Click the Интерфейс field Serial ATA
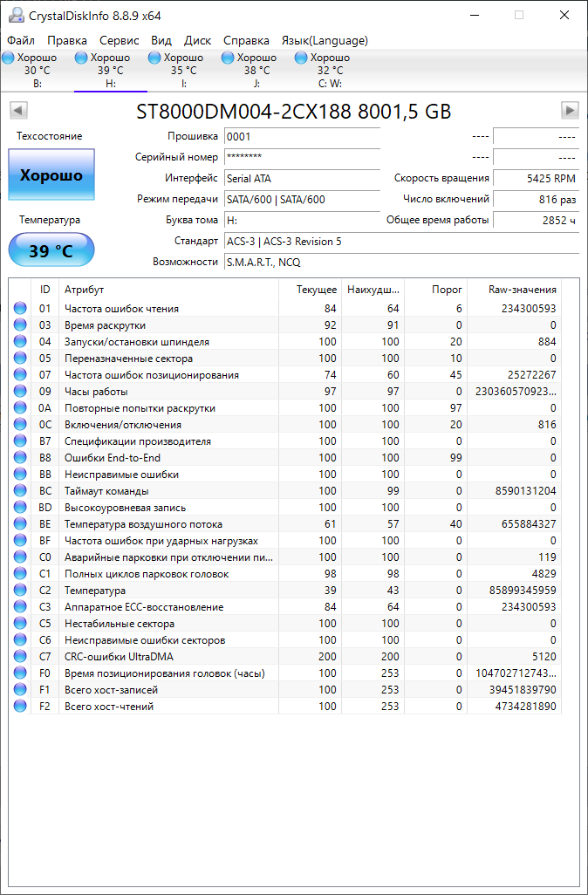This screenshot has height=895, width=588. click(x=302, y=178)
